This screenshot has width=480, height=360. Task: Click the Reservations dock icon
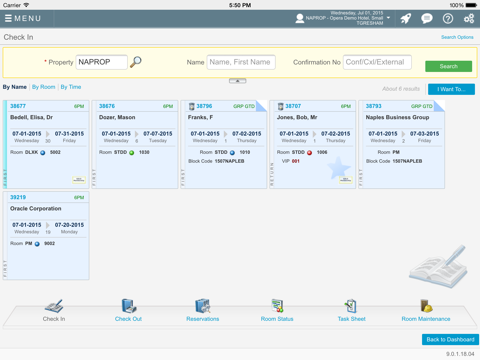pyautogui.click(x=203, y=306)
